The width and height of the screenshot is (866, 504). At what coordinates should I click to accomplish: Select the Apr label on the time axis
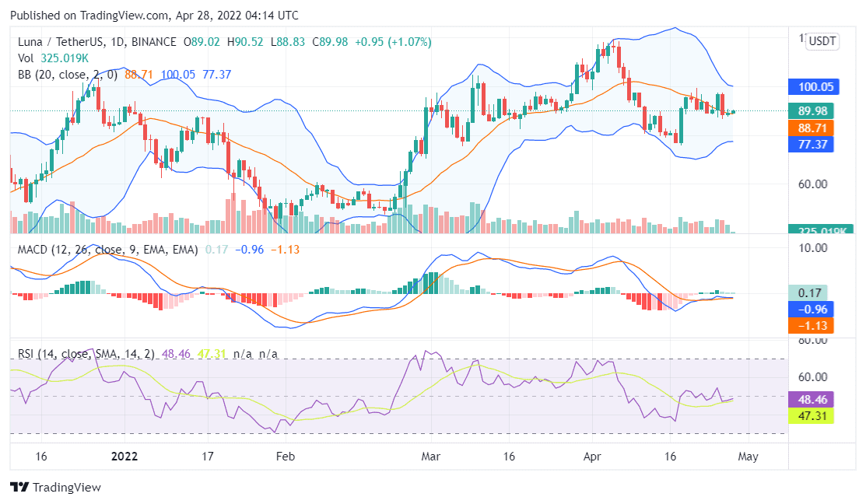[x=592, y=457]
